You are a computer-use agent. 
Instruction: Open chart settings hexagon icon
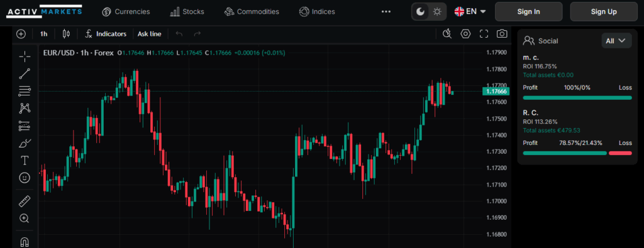tap(465, 34)
